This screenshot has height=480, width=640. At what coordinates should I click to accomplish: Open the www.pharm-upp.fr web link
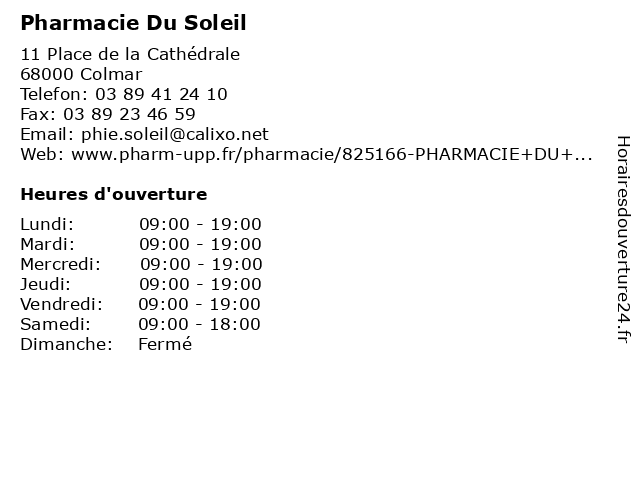click(332, 154)
